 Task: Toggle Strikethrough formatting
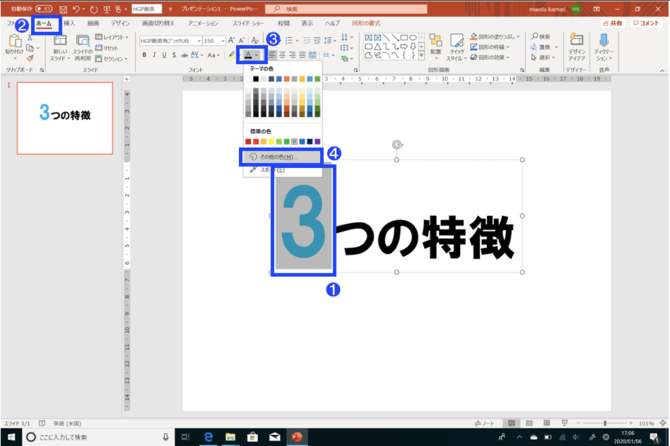[184, 55]
